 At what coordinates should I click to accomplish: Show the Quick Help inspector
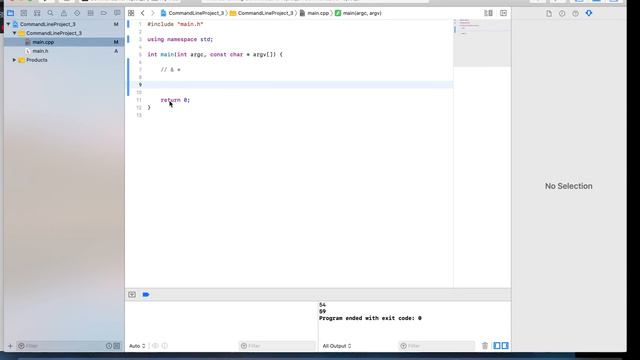pyautogui.click(x=575, y=13)
